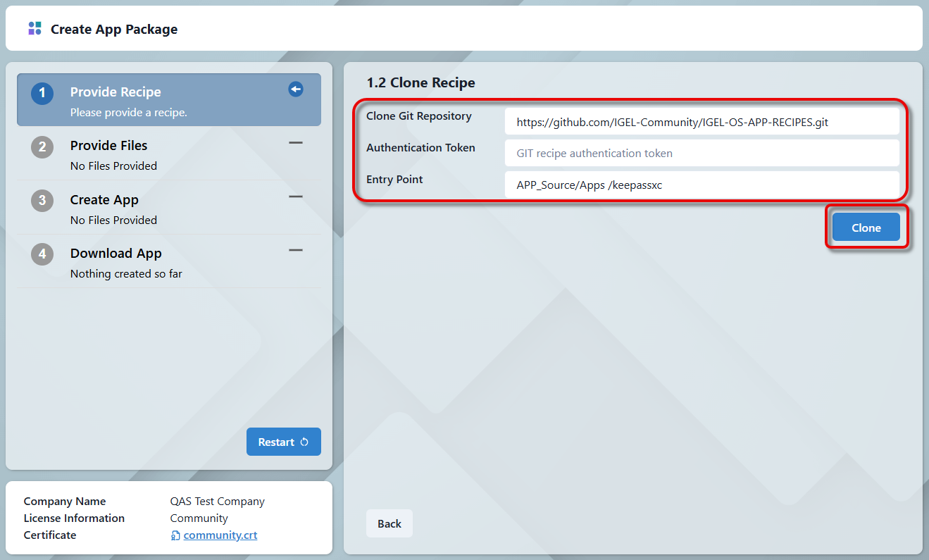Image resolution: width=929 pixels, height=560 pixels.
Task: Expand the Download App step dash
Action: coord(296,250)
